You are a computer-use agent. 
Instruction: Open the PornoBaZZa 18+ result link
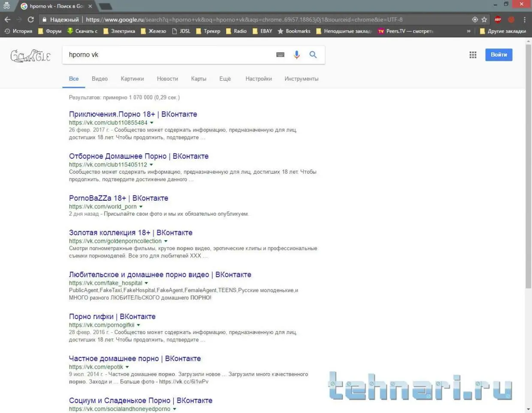point(118,198)
